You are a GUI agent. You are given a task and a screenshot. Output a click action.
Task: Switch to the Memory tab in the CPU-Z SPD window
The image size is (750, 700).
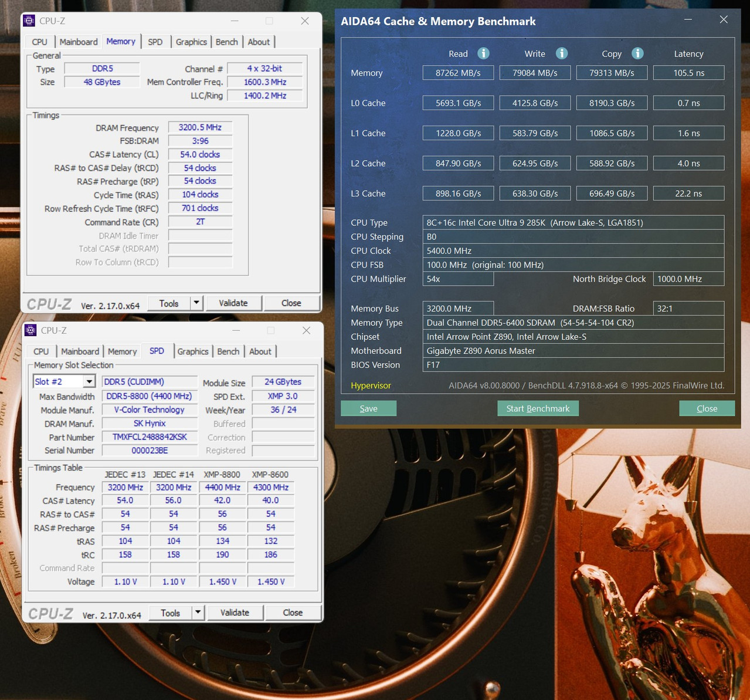(x=122, y=351)
